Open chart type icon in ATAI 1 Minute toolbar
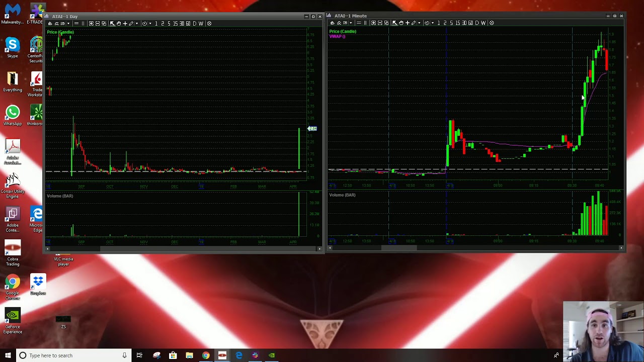This screenshot has width=644, height=362. [x=333, y=23]
